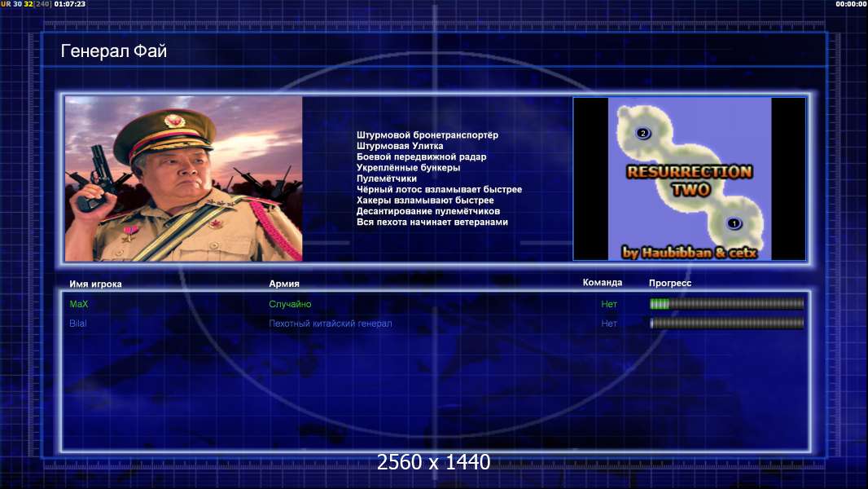This screenshot has height=489, width=868.
Task: Click 'Штурмовая Улитка' line
Action: [400, 146]
